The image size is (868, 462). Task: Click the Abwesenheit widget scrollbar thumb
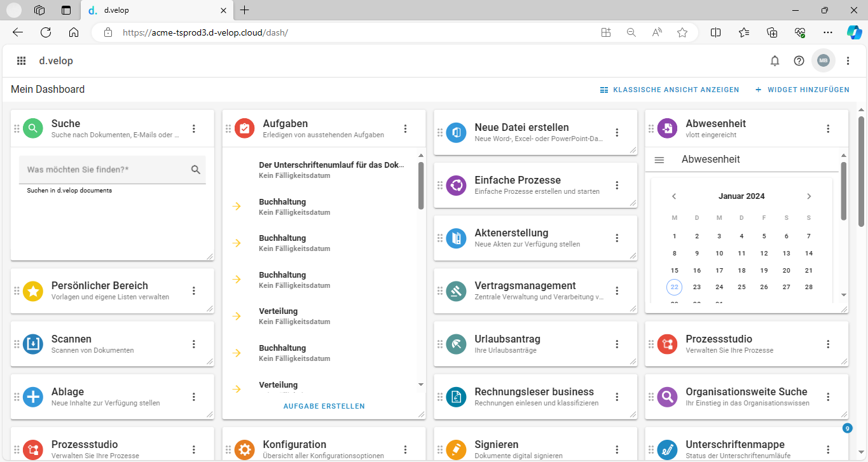click(843, 191)
